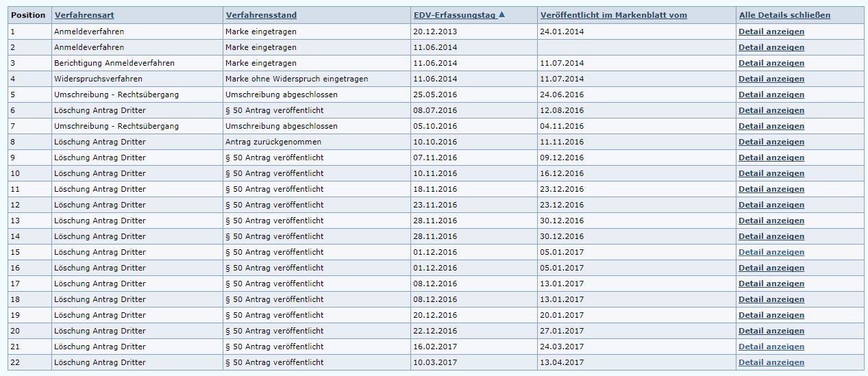Click Alle Details schließen link

click(x=784, y=15)
